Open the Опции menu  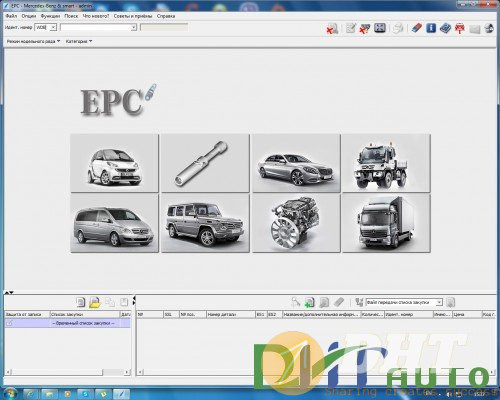click(x=29, y=16)
